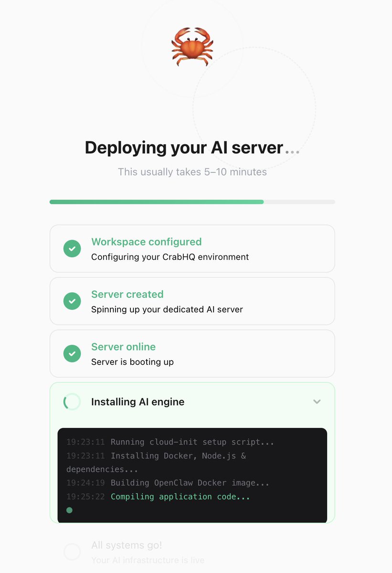This screenshot has width=392, height=573.
Task: Click the empty circle beside All systems go
Action: [x=72, y=552]
